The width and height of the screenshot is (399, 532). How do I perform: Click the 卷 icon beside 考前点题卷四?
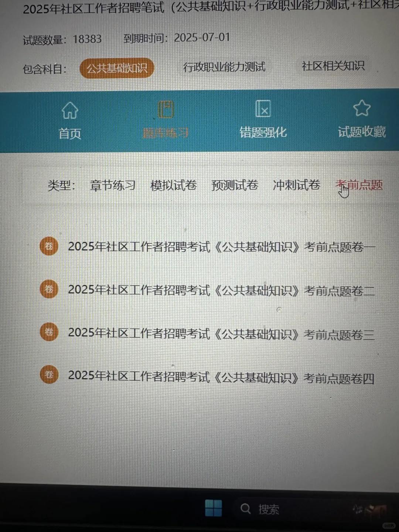point(49,374)
